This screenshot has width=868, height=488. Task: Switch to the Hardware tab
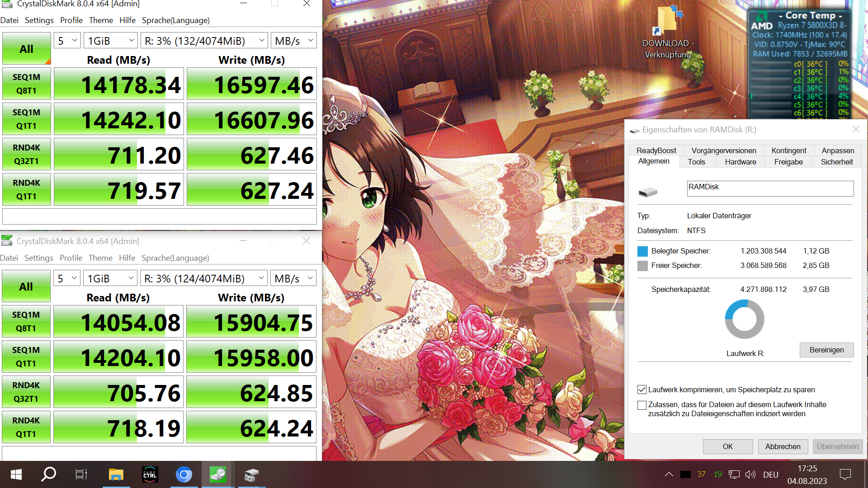point(740,162)
